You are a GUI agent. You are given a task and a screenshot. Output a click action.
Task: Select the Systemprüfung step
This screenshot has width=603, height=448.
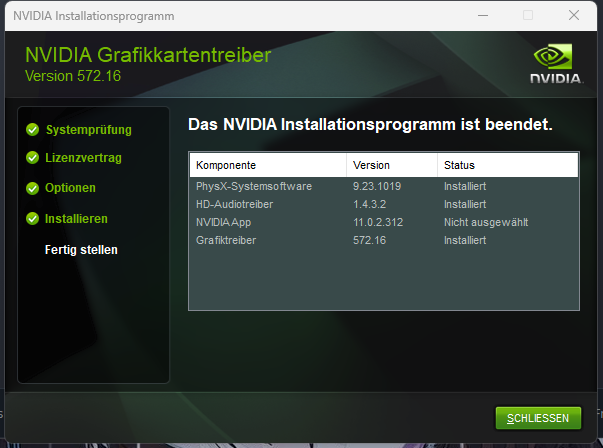89,130
